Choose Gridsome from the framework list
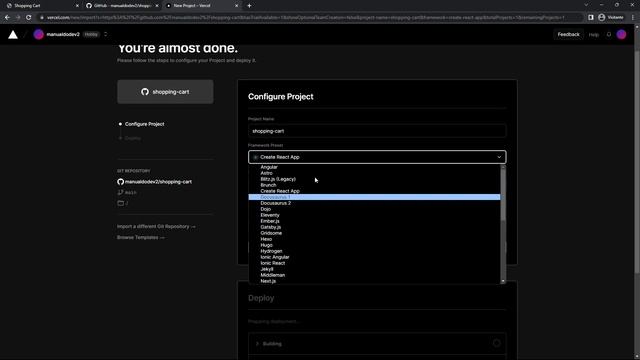The image size is (640, 360). 374,233
